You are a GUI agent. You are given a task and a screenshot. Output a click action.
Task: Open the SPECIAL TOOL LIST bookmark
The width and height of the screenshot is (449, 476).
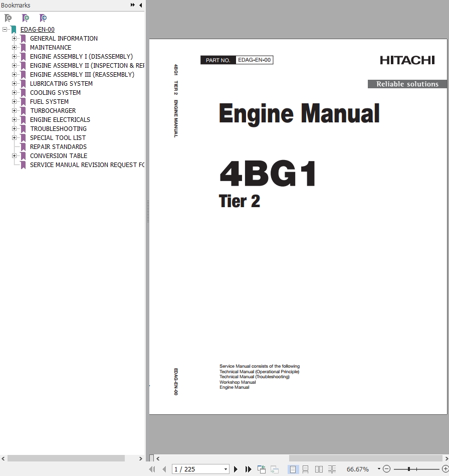(x=58, y=138)
